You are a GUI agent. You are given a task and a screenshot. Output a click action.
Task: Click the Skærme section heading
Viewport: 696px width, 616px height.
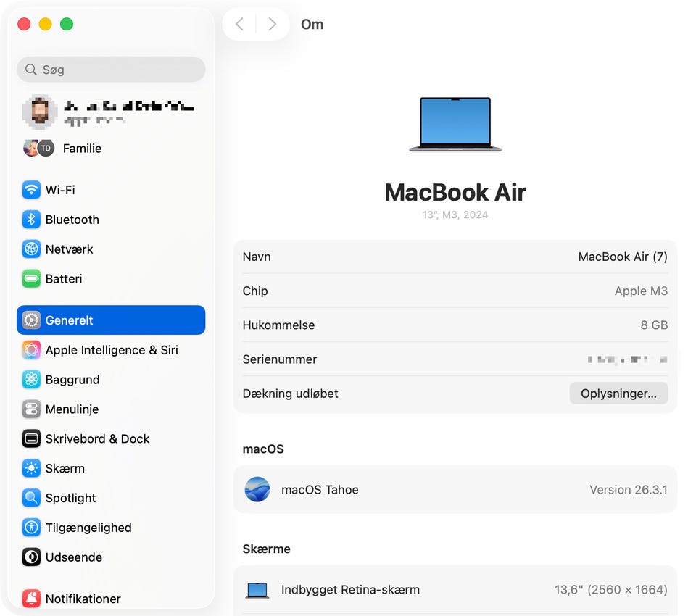(266, 549)
